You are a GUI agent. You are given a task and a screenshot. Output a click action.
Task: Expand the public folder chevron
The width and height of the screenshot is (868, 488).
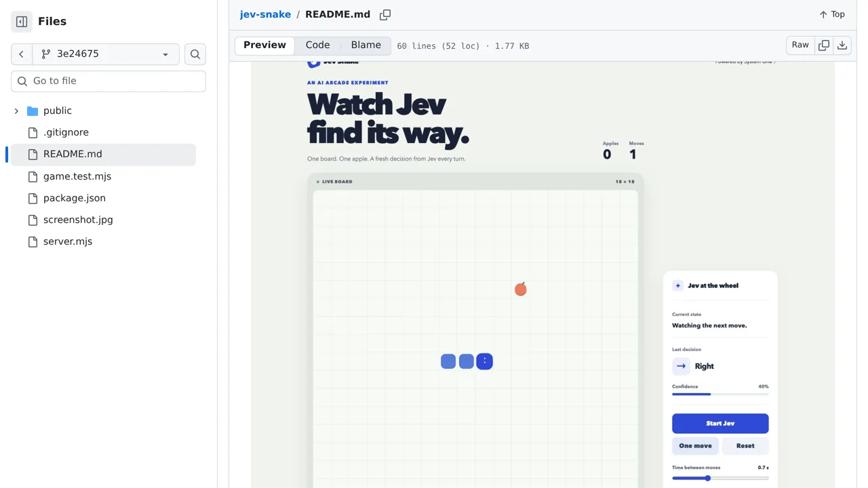coord(16,110)
